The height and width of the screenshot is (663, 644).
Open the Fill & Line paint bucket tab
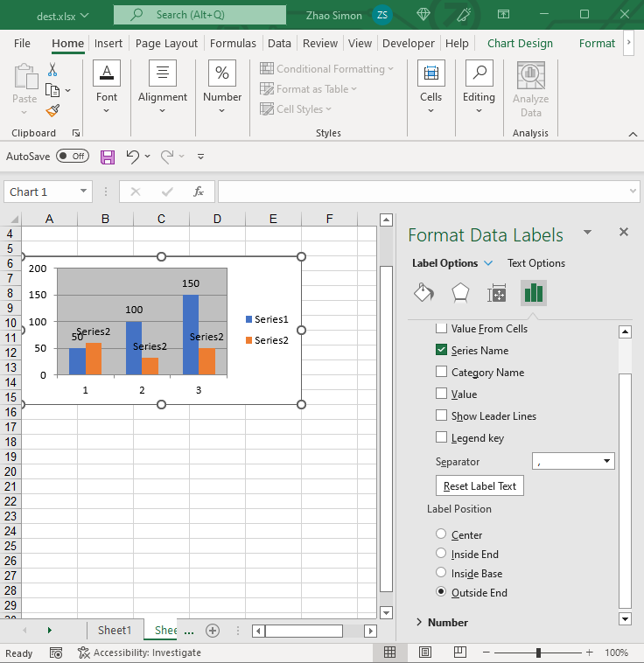[x=423, y=293]
